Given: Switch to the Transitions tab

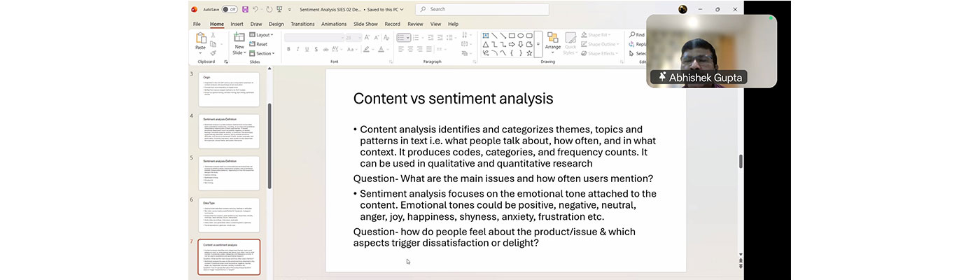Looking at the screenshot, I should click(302, 24).
